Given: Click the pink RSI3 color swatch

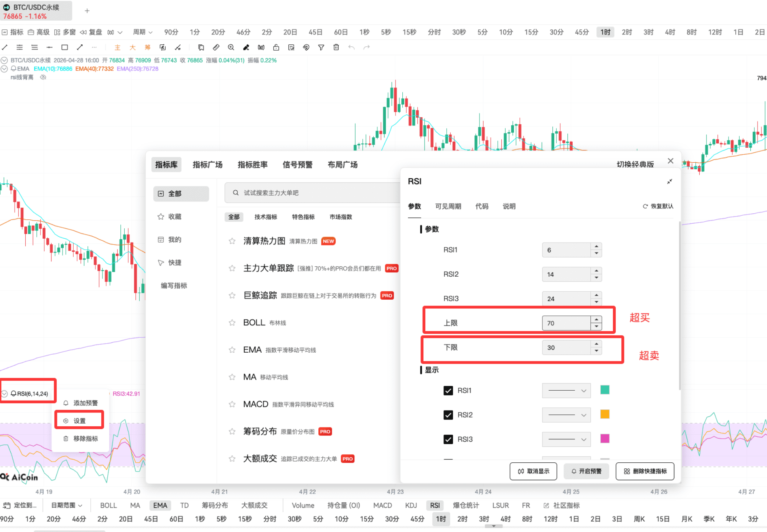Looking at the screenshot, I should [605, 439].
